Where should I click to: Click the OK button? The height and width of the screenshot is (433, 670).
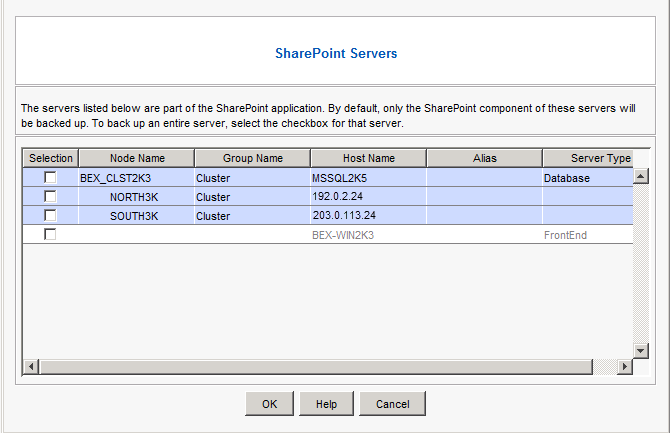pos(269,403)
